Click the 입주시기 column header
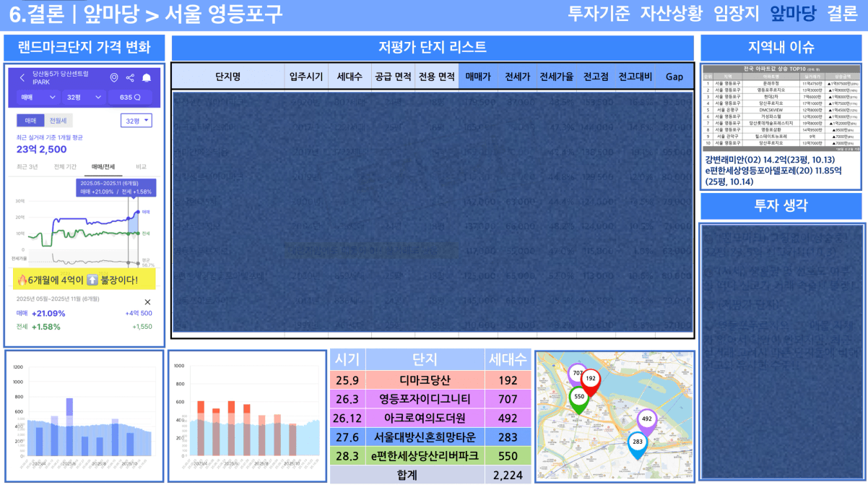 pyautogui.click(x=306, y=77)
